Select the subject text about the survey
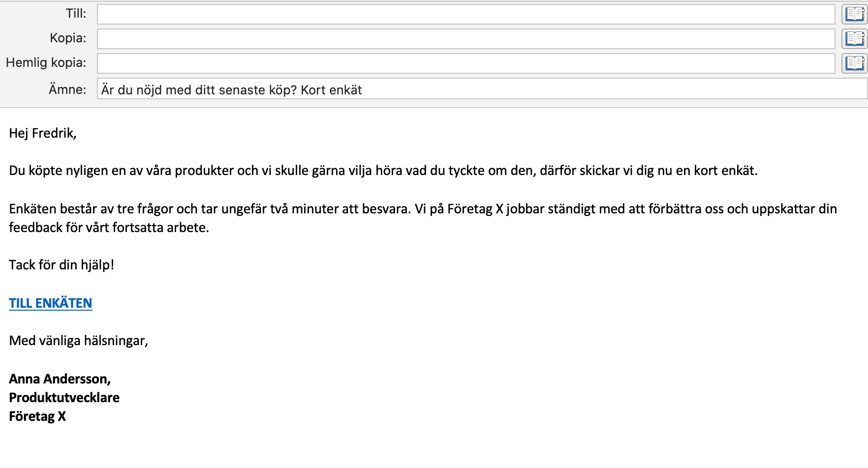Screen dimensions: 868x468 coord(231,89)
